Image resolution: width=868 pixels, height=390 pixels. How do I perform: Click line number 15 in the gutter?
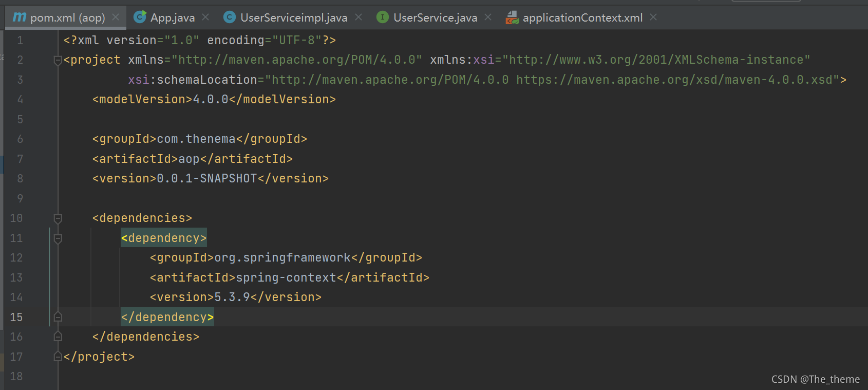pyautogui.click(x=16, y=318)
